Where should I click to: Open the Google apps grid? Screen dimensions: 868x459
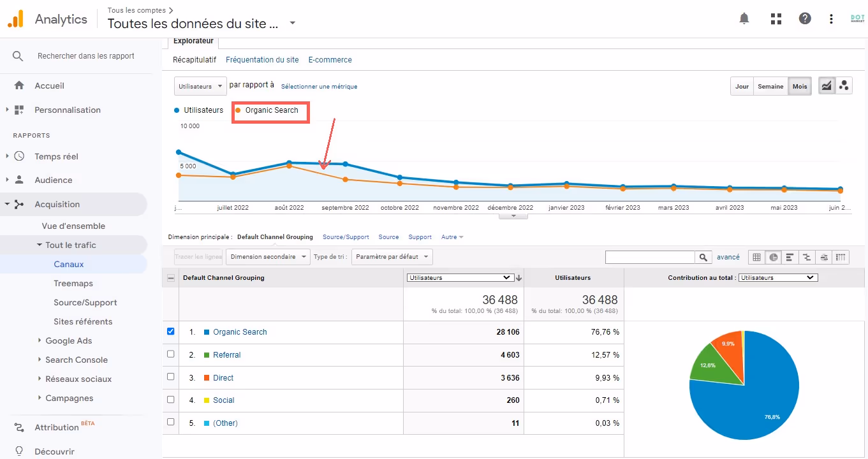(x=776, y=18)
